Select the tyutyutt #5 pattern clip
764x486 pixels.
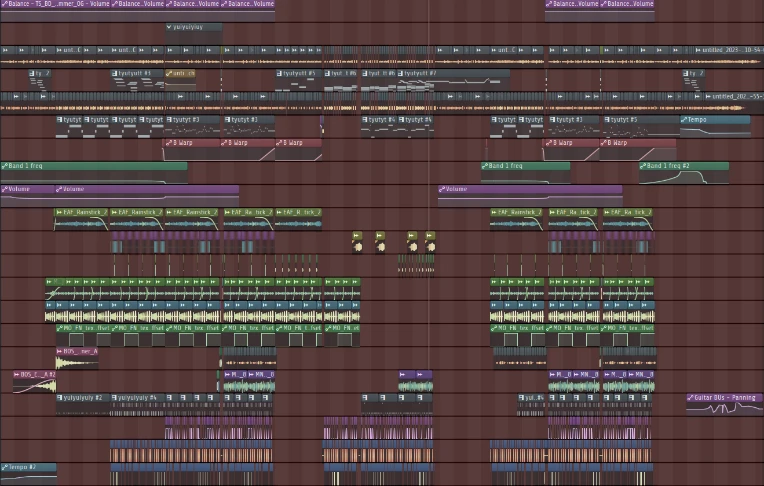(299, 80)
